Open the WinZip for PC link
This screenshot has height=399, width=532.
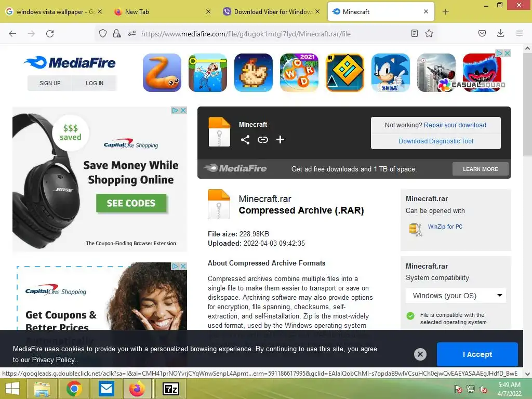[445, 227]
